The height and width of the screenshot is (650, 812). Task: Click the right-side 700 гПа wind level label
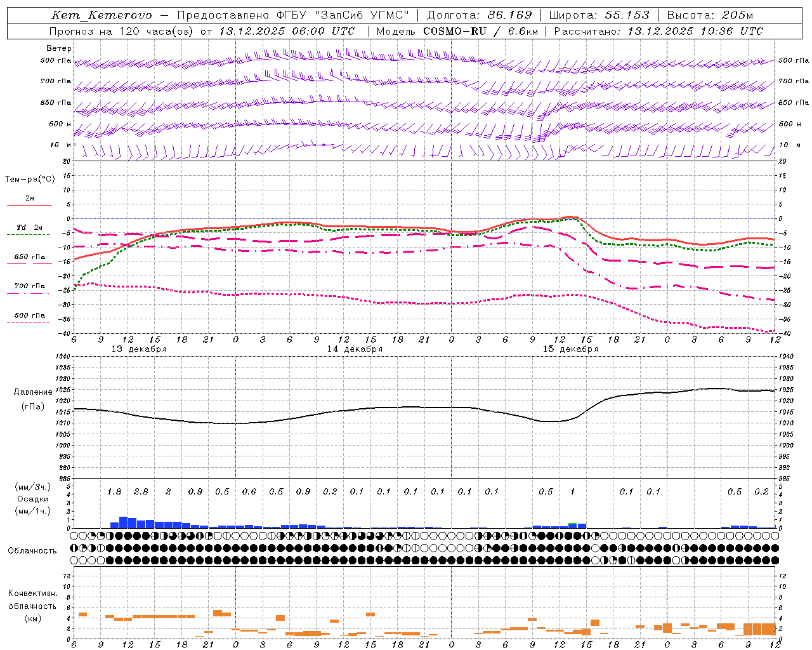794,81
